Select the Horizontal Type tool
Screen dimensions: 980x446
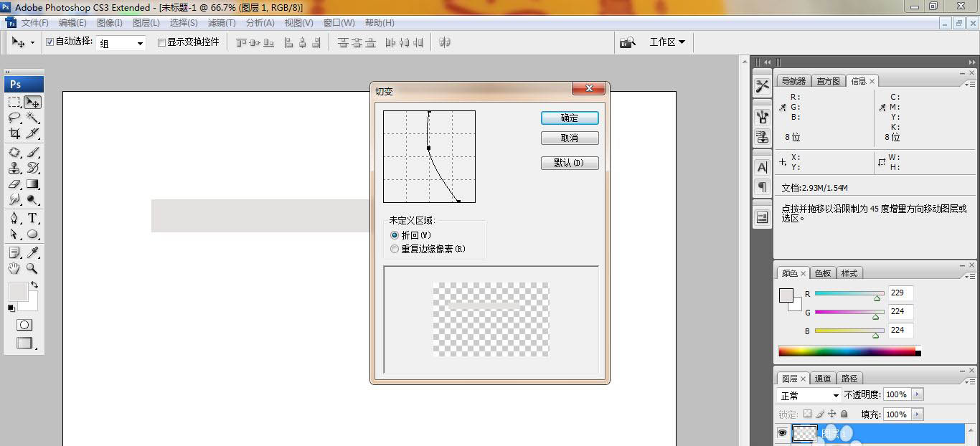pos(32,218)
